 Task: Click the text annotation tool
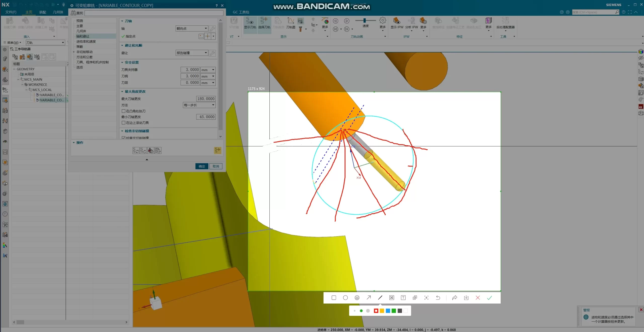[403, 298]
